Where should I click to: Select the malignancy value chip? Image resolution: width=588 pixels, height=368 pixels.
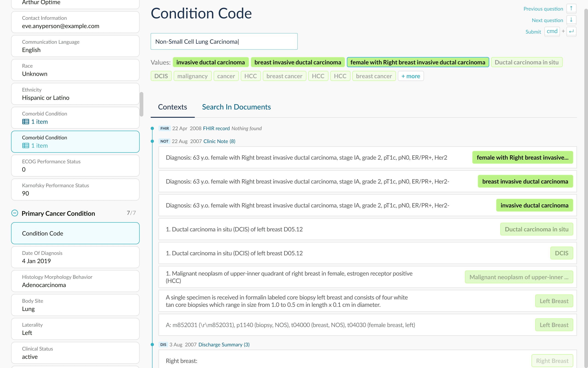click(192, 76)
